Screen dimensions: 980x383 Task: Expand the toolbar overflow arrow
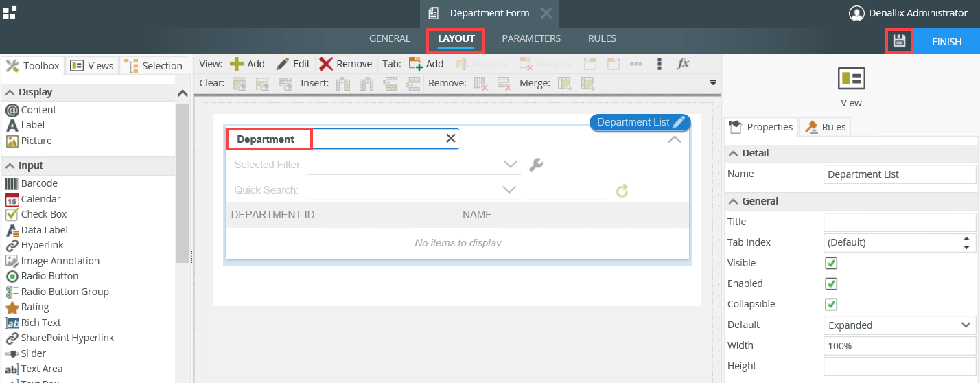(713, 83)
